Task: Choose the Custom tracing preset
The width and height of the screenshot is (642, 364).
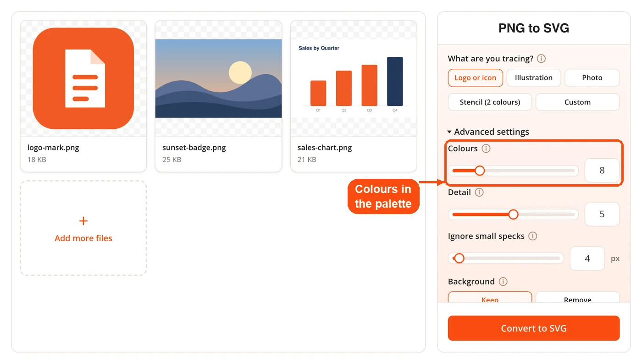Action: coord(578,102)
